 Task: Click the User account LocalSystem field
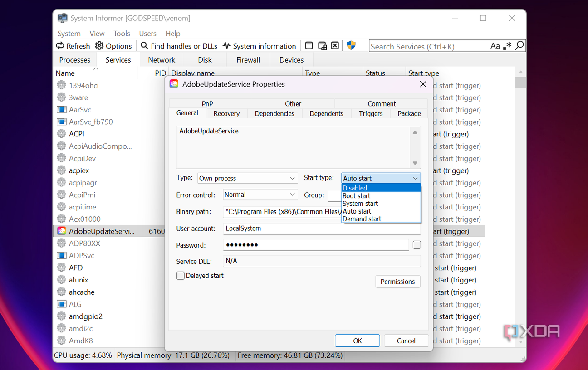point(322,229)
